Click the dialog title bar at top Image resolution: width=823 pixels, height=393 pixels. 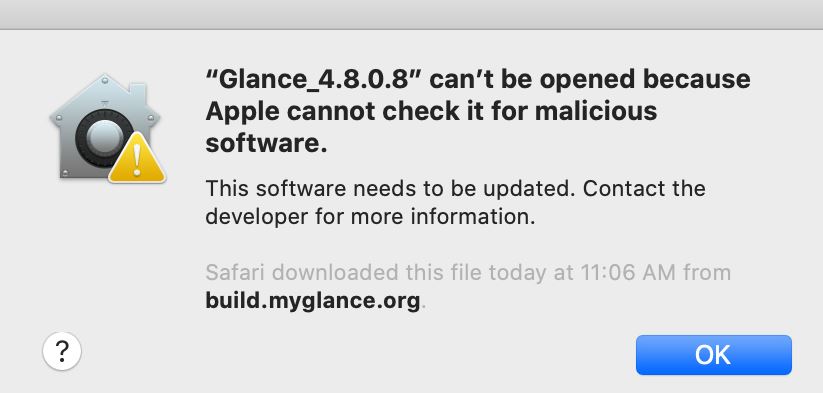click(x=412, y=14)
